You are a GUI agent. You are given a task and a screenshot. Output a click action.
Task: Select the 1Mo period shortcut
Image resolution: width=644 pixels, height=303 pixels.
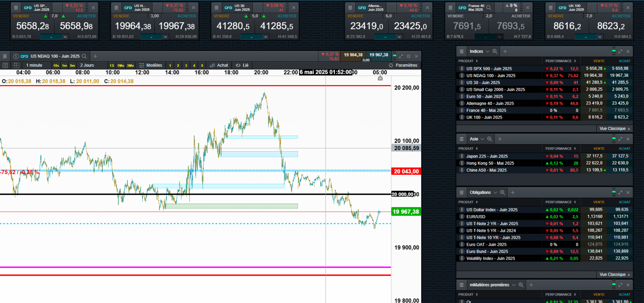coord(121,65)
